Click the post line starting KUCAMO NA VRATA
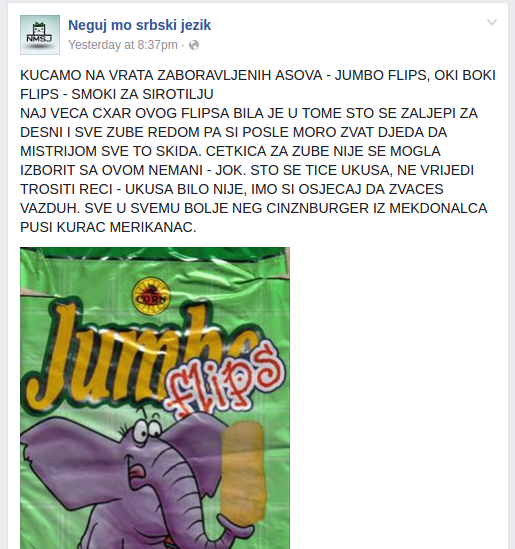Screen dimensions: 515x549 pos(258,75)
